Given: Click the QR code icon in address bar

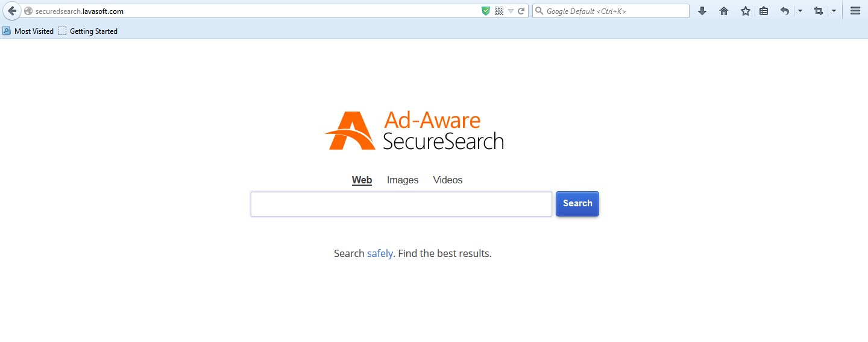Looking at the screenshot, I should point(499,11).
